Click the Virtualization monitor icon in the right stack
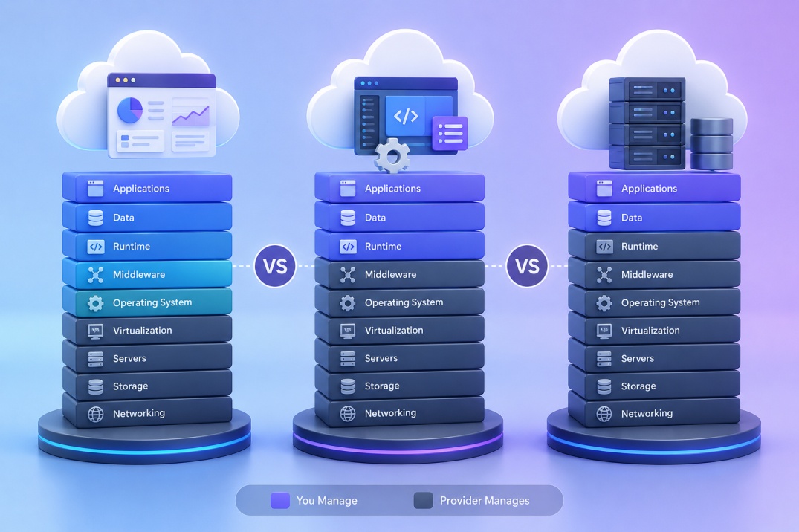799x532 pixels. tap(604, 331)
